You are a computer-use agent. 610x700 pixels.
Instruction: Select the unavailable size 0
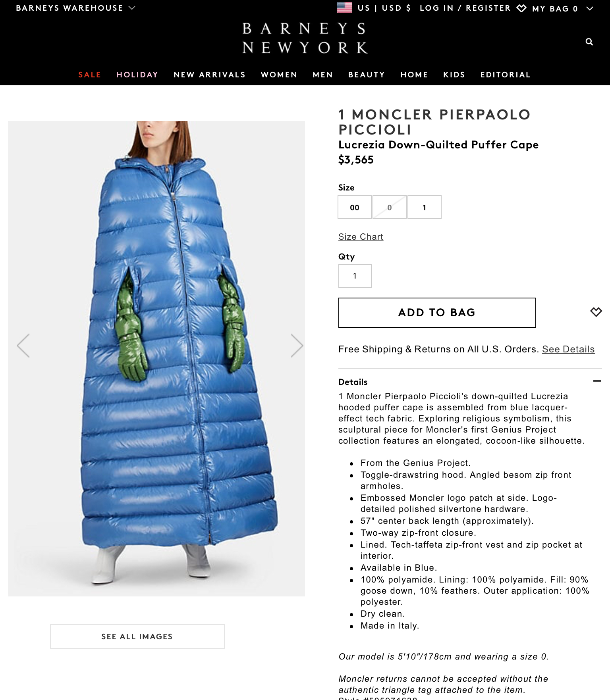(390, 207)
